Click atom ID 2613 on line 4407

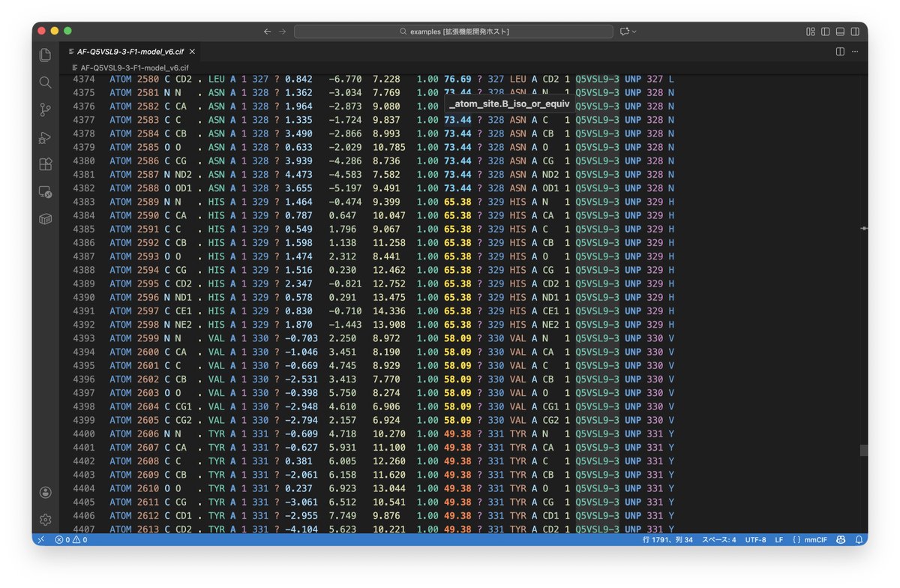(148, 529)
